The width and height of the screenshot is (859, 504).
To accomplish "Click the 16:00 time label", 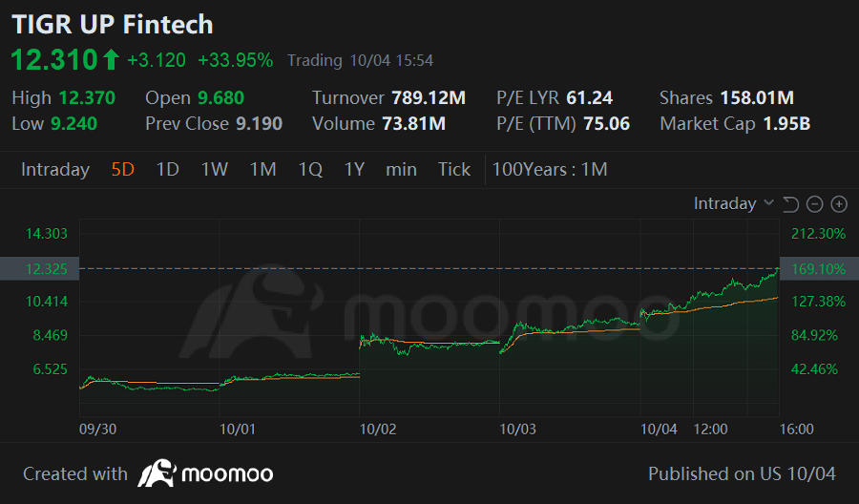I will tap(797, 429).
